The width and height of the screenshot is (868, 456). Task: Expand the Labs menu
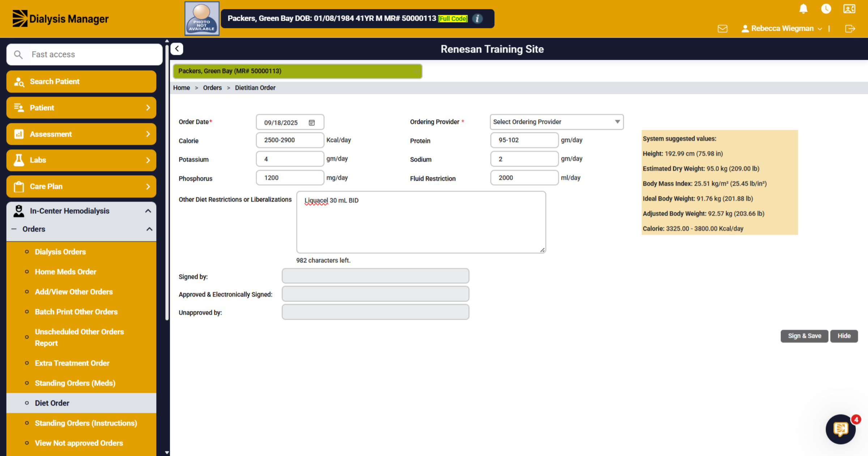pos(81,160)
